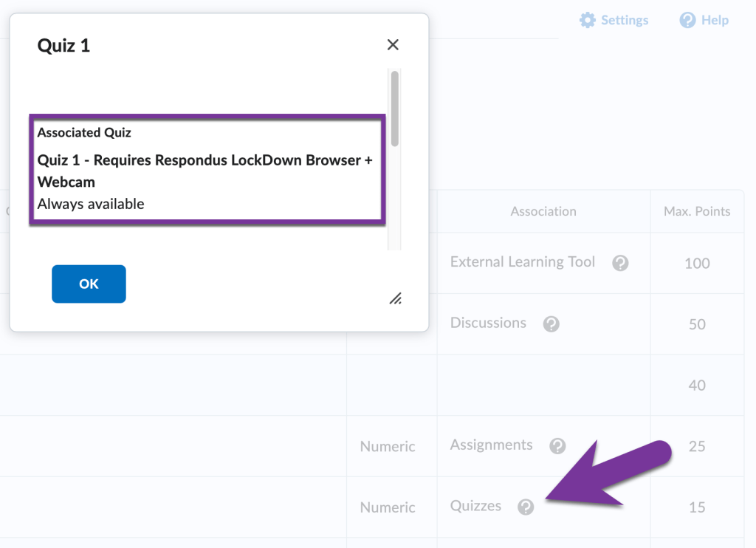Close the Quiz 1 dialog

point(393,45)
